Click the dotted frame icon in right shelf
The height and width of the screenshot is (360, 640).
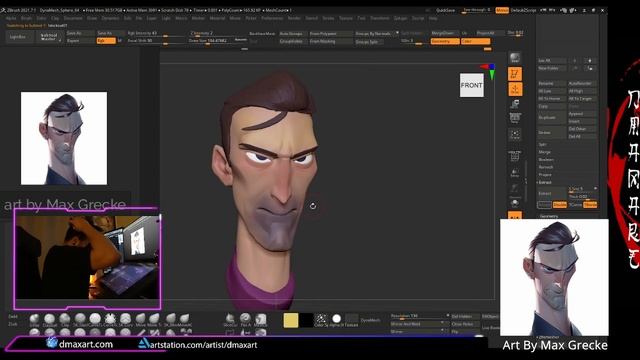pos(515,134)
